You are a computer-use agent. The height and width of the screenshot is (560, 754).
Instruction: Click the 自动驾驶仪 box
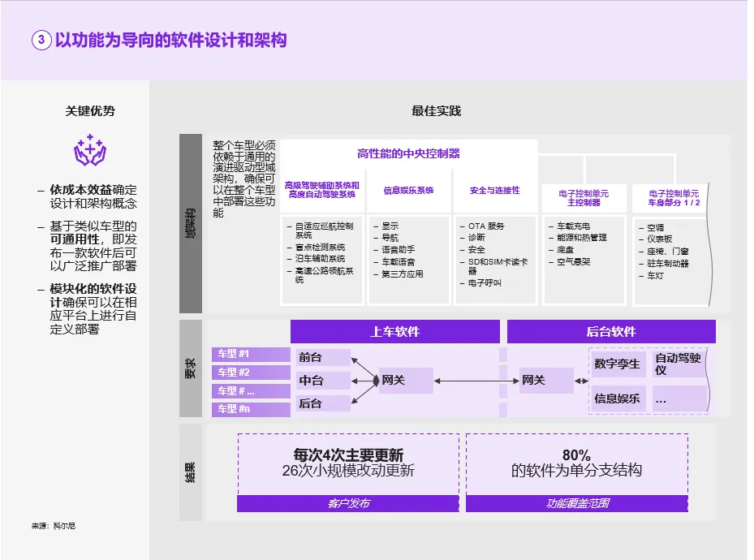click(679, 364)
